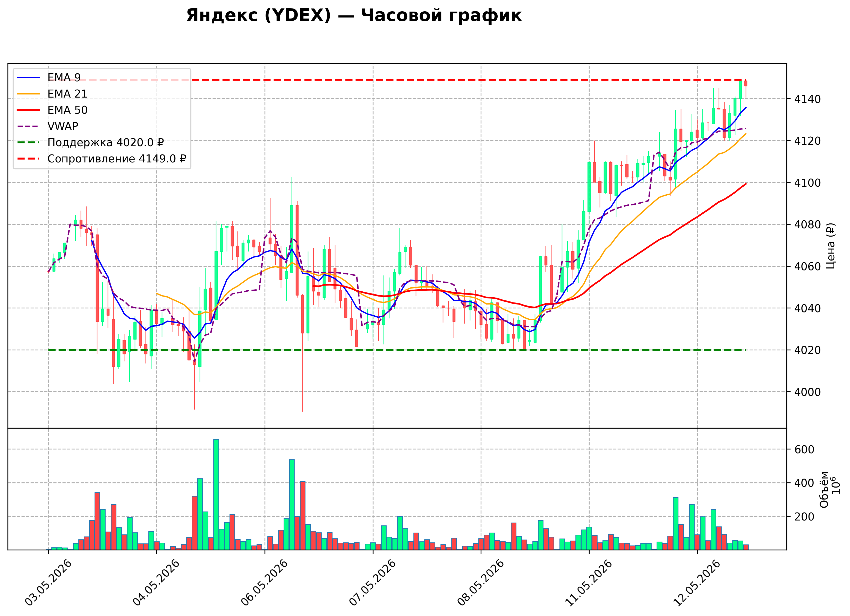The image size is (850, 616).
Task: Click the blue EMA 9 legend line sample
Action: pyautogui.click(x=28, y=77)
